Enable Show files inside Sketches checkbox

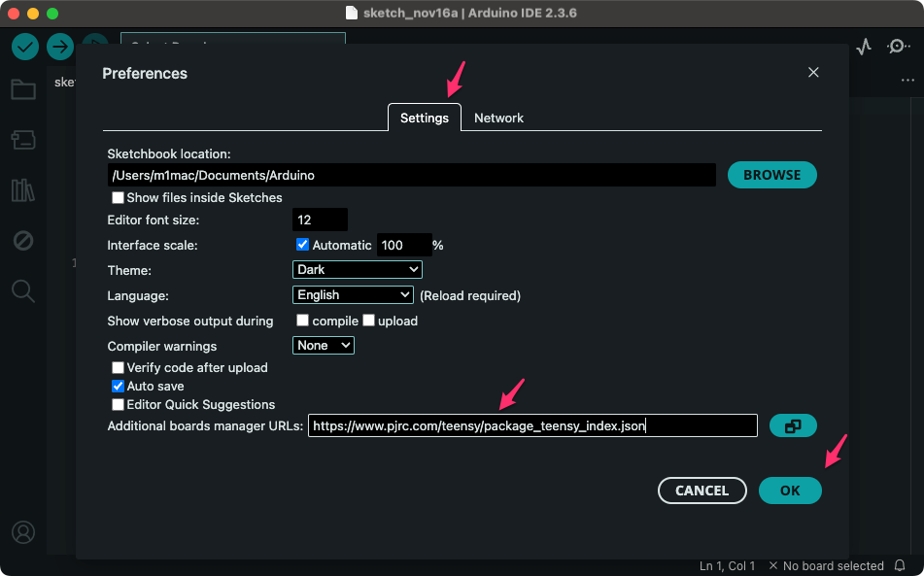tap(119, 198)
